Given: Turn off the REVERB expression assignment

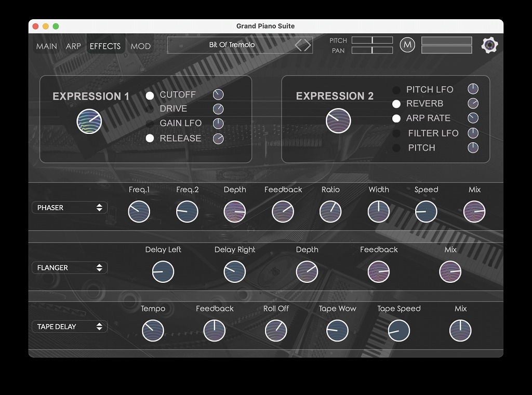Looking at the screenshot, I should (396, 104).
